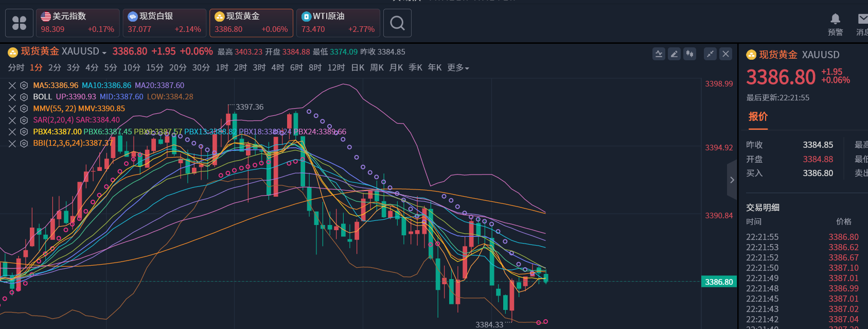Select the 现货白银 ticker card
Screen dimensions: 868x329
[x=165, y=23]
